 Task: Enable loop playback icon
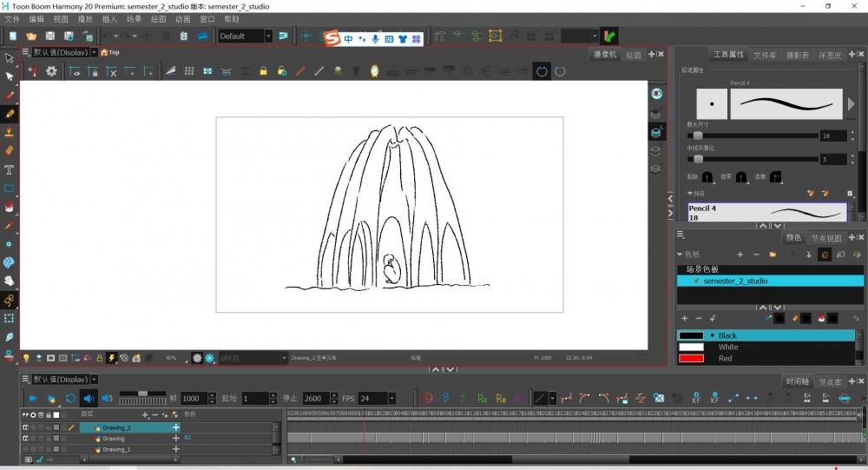[70, 399]
